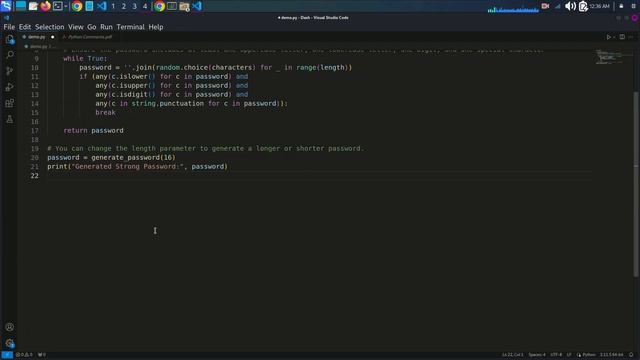Open file manager icon in taskbar

click(184, 6)
